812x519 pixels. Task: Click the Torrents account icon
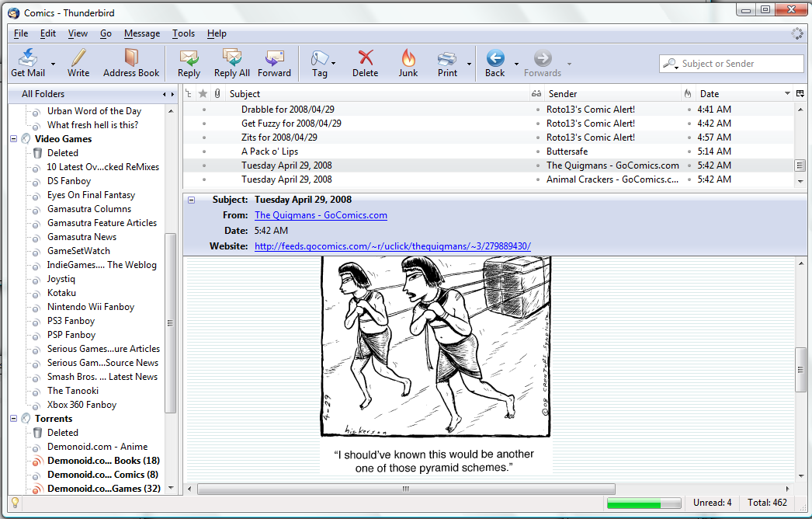(26, 419)
